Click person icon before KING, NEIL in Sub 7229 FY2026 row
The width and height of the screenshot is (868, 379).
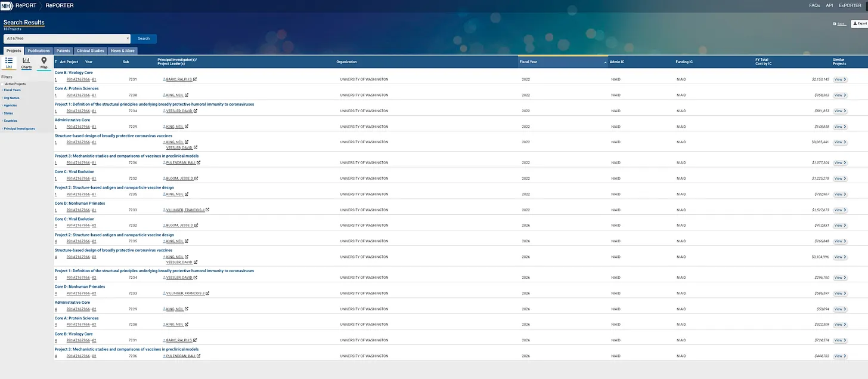pyautogui.click(x=164, y=309)
